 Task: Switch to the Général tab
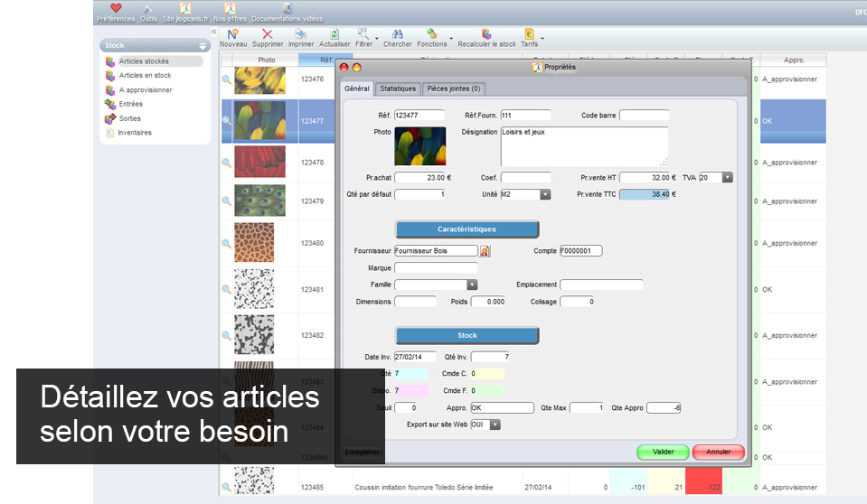(x=356, y=89)
